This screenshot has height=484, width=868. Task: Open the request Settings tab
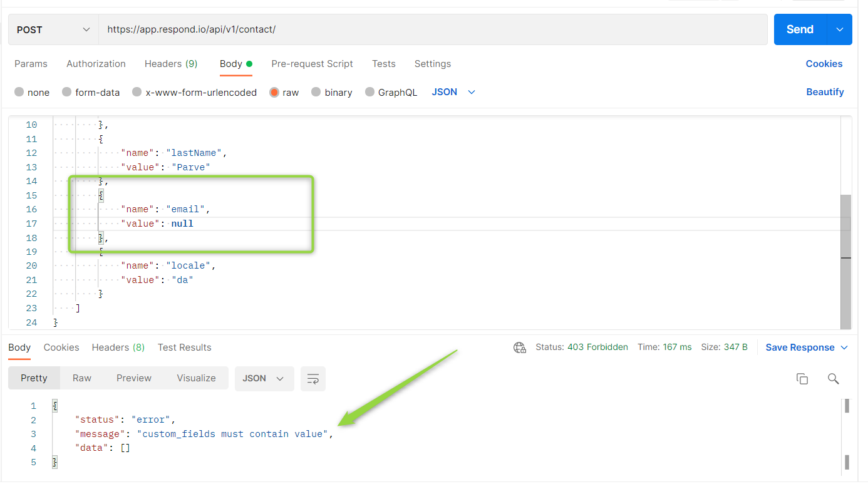tap(433, 64)
